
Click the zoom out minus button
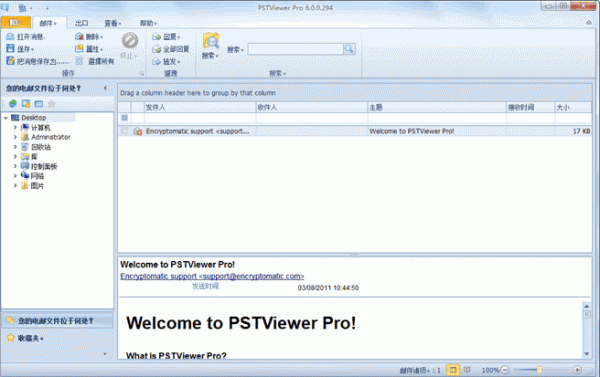click(505, 370)
